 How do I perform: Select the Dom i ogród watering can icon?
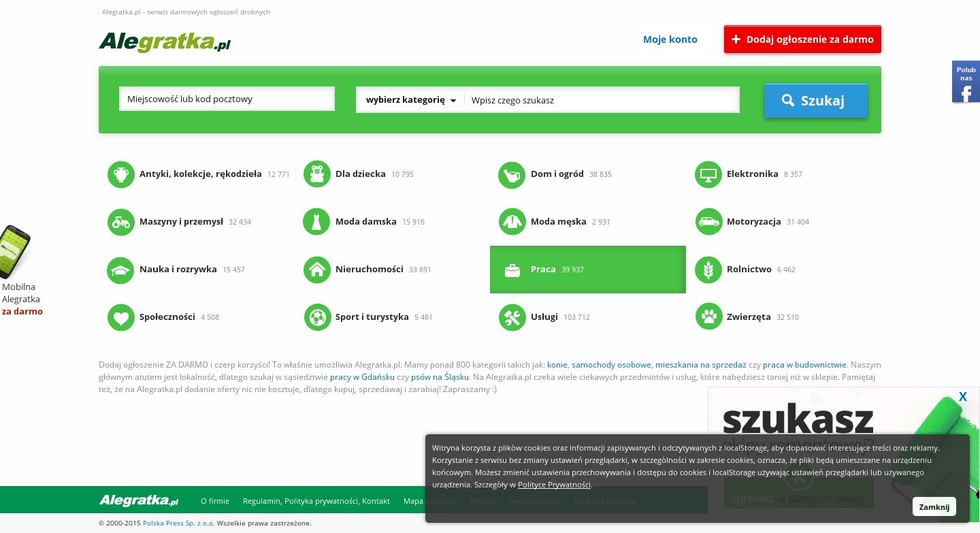pos(512,174)
